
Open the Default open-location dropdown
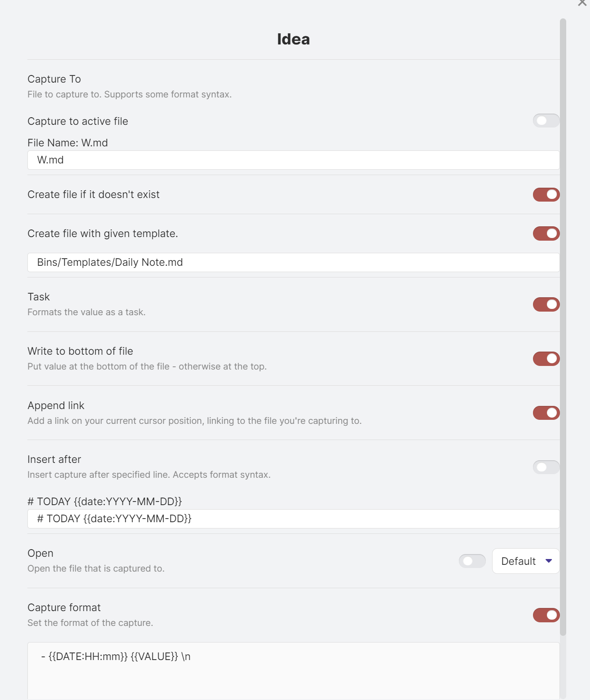pos(525,561)
